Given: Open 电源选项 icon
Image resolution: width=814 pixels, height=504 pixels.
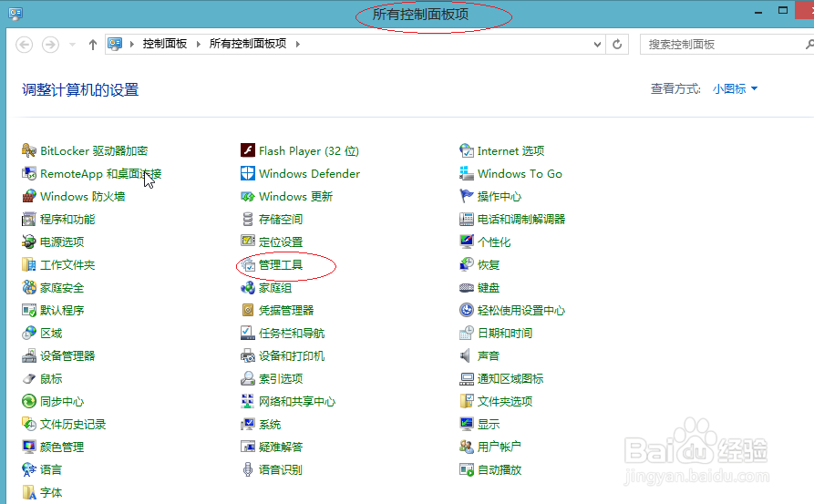Looking at the screenshot, I should (29, 242).
